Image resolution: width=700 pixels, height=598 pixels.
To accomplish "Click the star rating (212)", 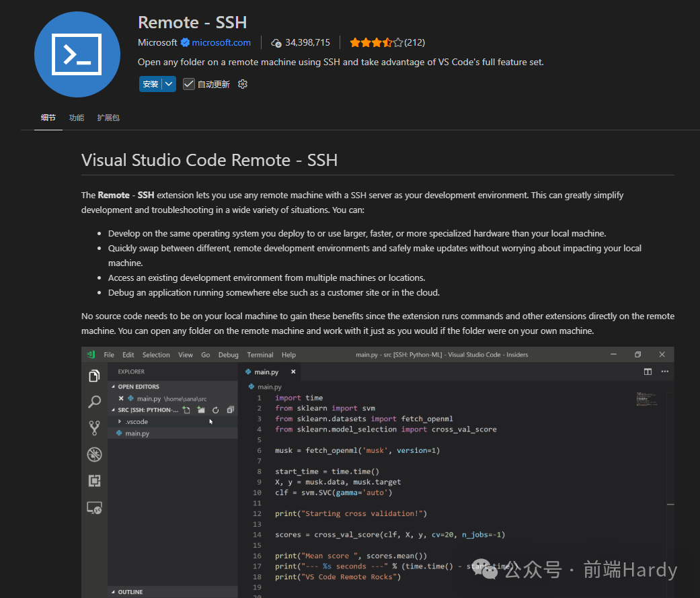I will [387, 42].
